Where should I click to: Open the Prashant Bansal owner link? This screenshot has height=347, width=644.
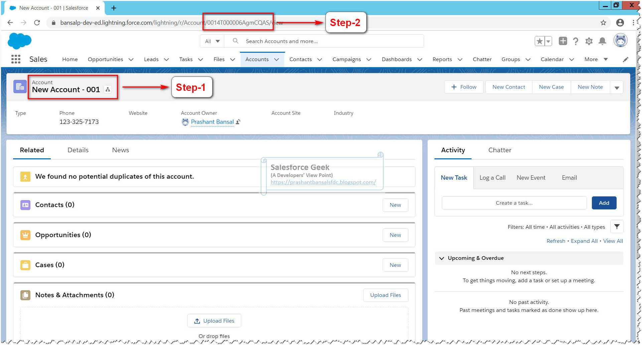point(212,122)
